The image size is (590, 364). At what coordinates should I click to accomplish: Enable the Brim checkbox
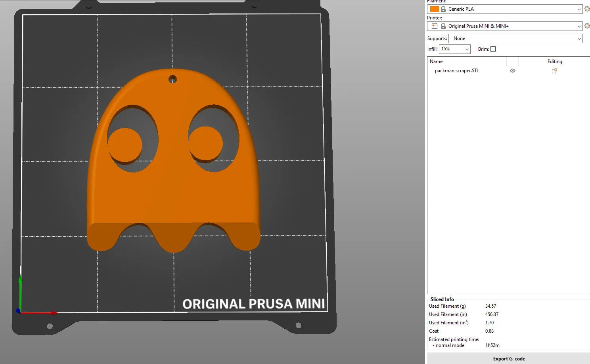tap(493, 49)
